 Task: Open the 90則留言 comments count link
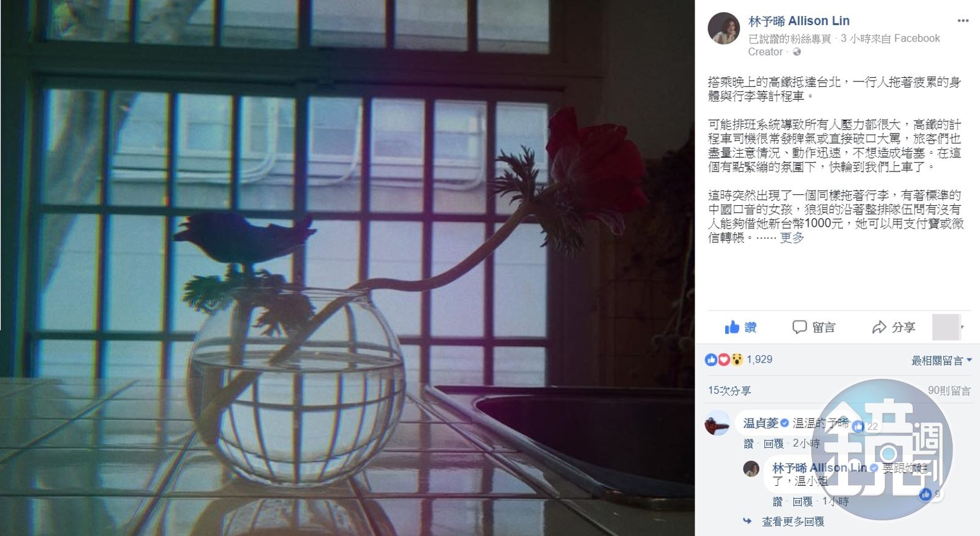click(x=949, y=390)
